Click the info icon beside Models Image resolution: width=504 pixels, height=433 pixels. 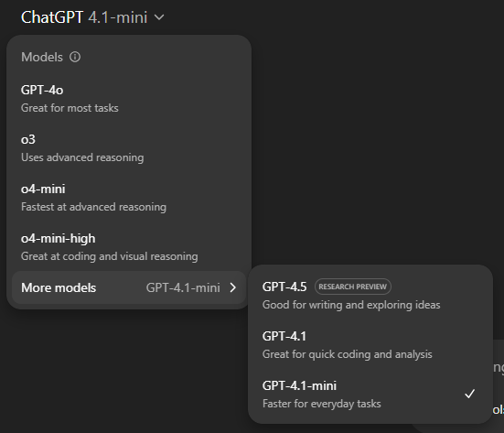click(75, 57)
